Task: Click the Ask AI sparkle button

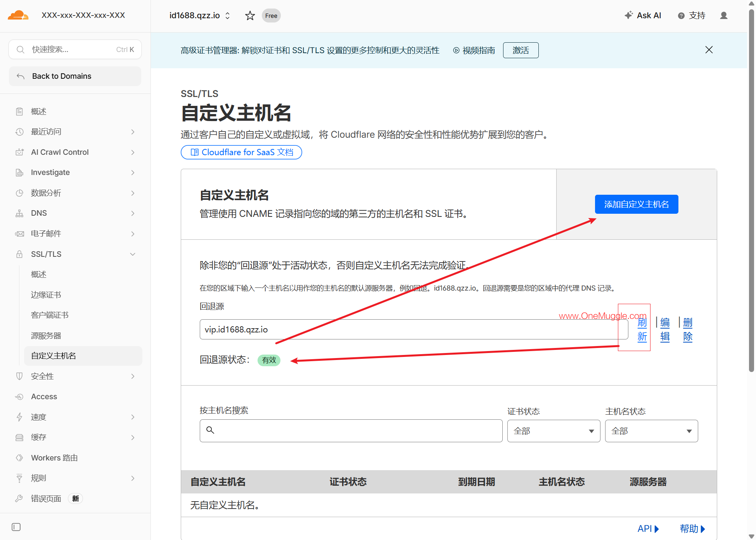Action: (643, 16)
